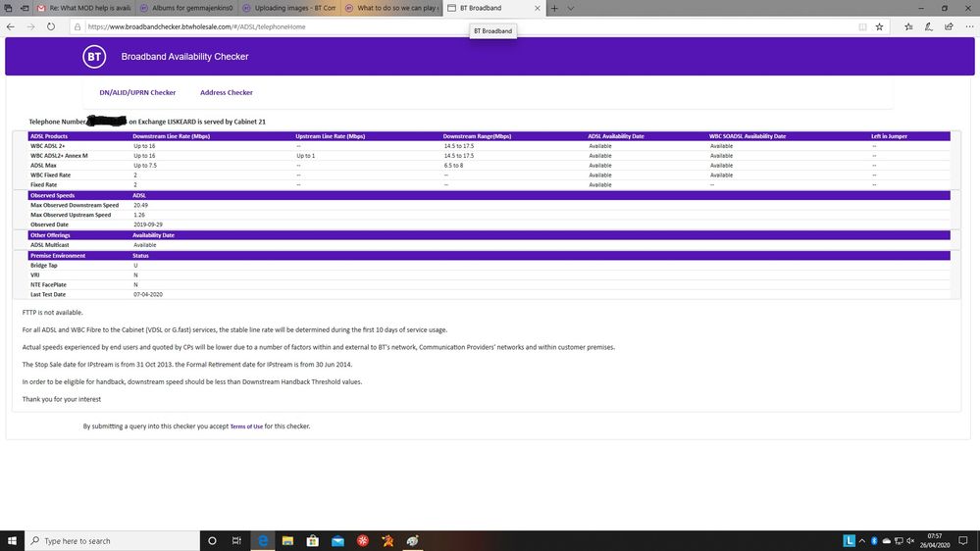Open Cortana circle icon on taskbar

(212, 541)
